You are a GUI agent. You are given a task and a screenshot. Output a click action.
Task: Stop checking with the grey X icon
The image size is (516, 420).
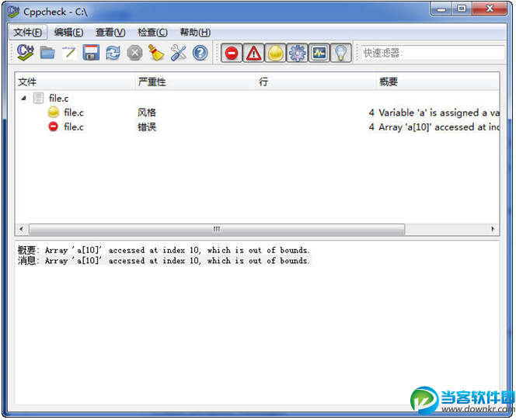pyautogui.click(x=134, y=53)
